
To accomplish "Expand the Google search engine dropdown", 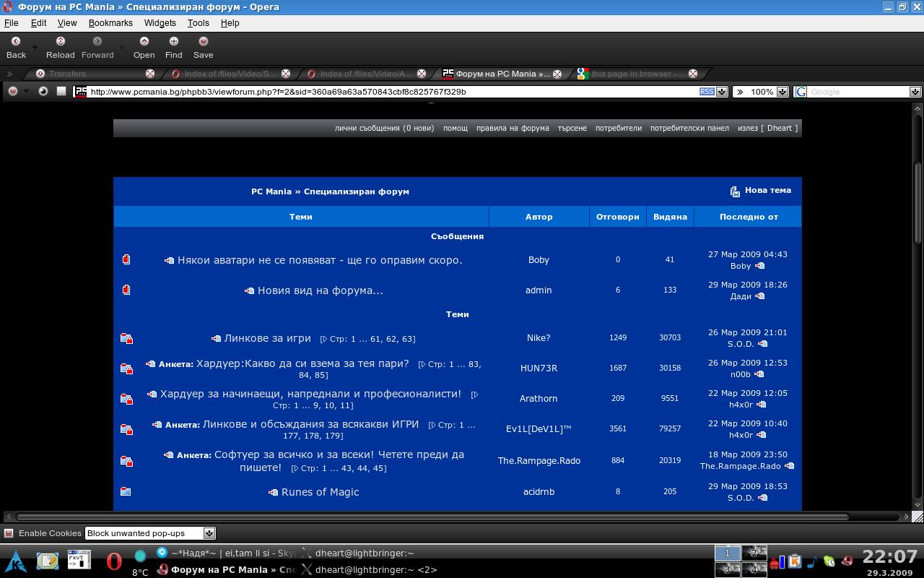I will pyautogui.click(x=915, y=92).
